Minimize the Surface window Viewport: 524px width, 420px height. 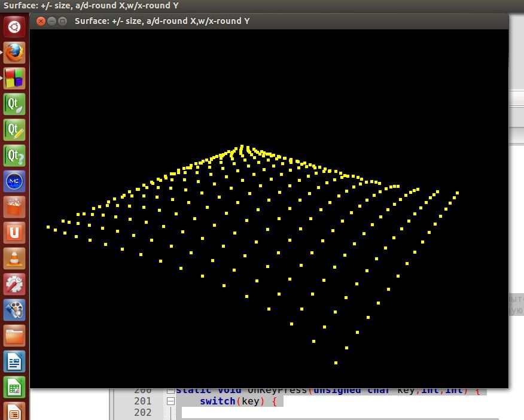pyautogui.click(x=51, y=21)
